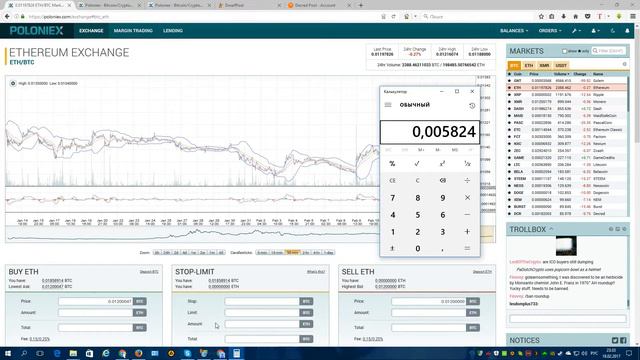Star the XMR Monero market row
Image resolution: width=640 pixels, height=360 pixels.
(509, 102)
